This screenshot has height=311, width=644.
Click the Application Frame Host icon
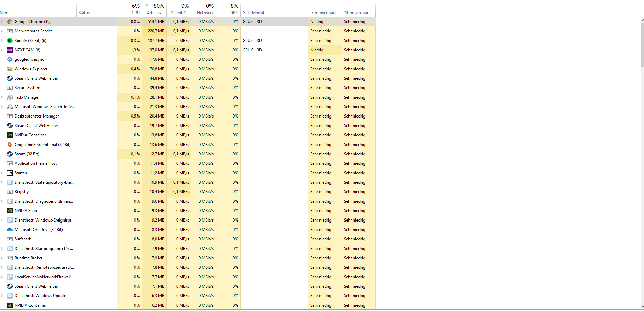pos(10,163)
